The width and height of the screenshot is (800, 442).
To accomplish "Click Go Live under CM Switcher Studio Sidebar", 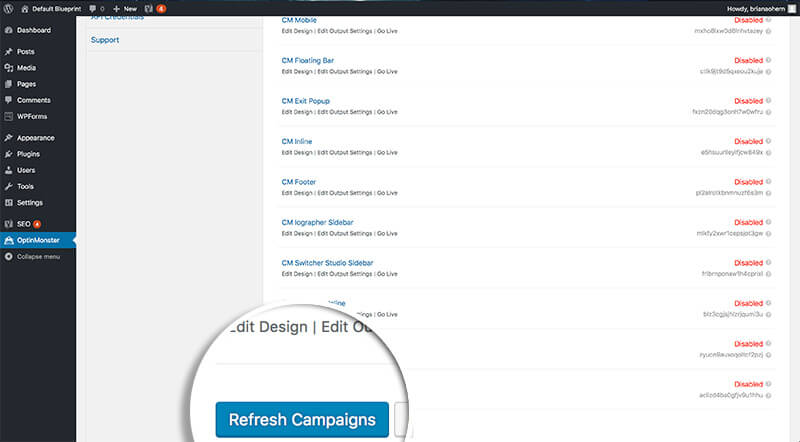I will (x=387, y=274).
